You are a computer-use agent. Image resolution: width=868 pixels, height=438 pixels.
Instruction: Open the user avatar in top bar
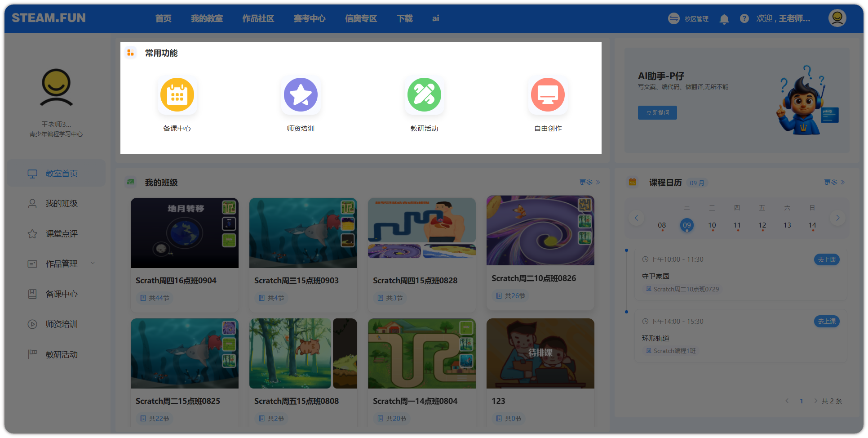click(x=837, y=18)
